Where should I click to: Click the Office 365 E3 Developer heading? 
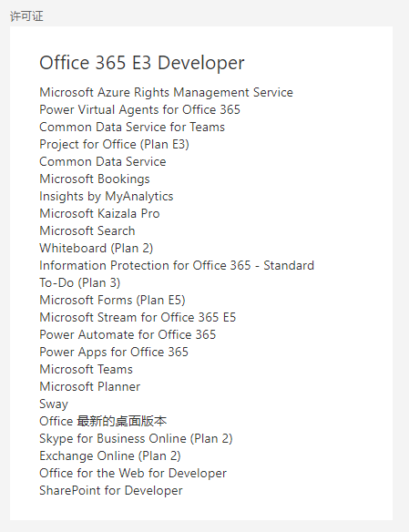click(x=142, y=63)
